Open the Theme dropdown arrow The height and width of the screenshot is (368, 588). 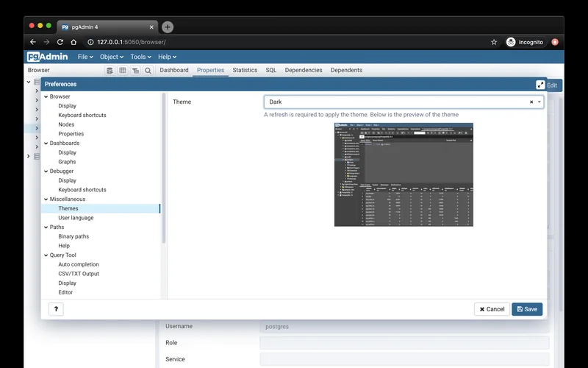(x=539, y=102)
